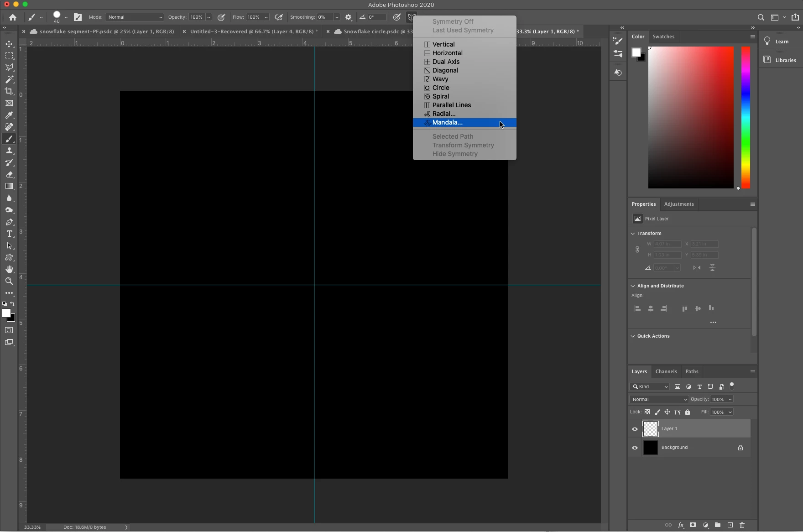Image resolution: width=803 pixels, height=532 pixels.
Task: Select the Move tool
Action: pyautogui.click(x=9, y=44)
